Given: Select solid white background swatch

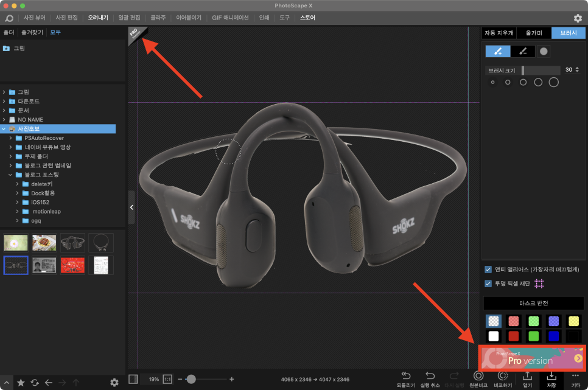Looking at the screenshot, I should [494, 336].
